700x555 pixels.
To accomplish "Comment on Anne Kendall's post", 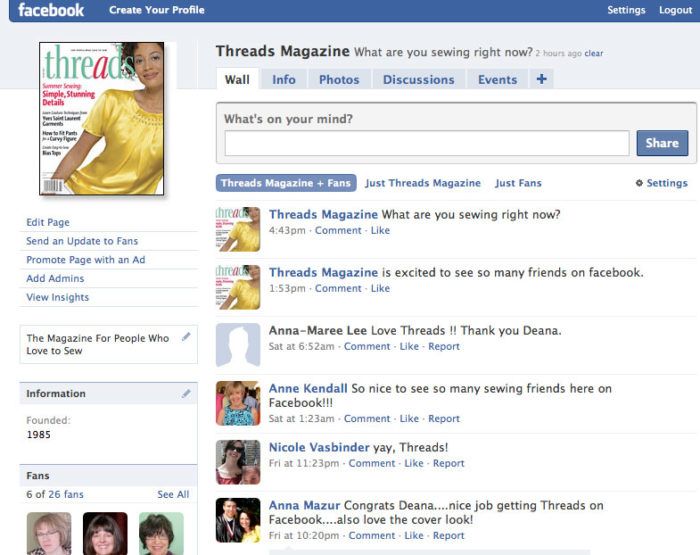I will pos(367,419).
